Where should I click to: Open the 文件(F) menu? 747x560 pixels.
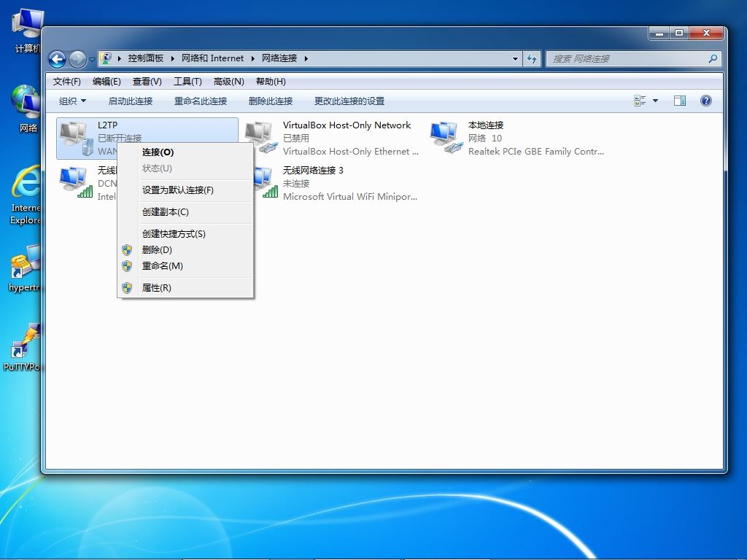click(66, 82)
